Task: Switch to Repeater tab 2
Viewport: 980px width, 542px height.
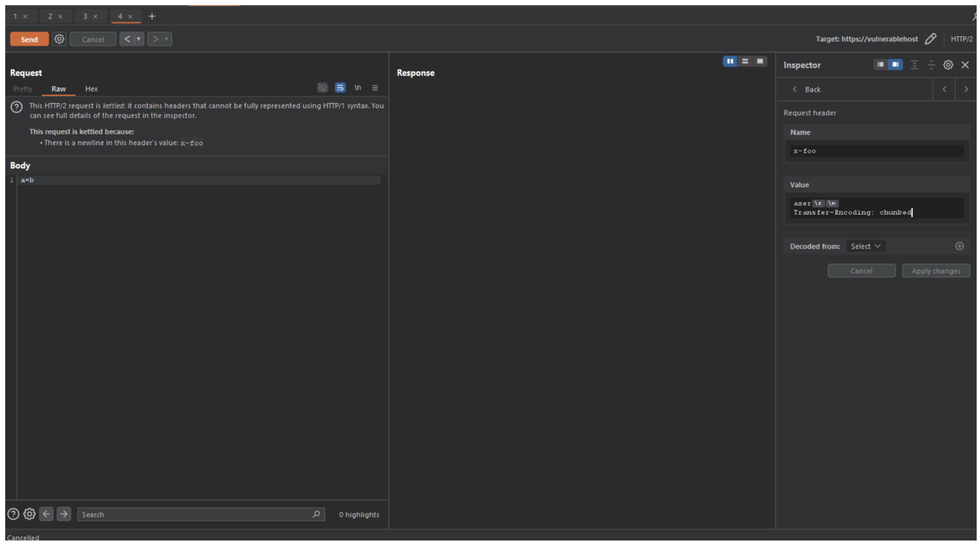Action: (50, 16)
